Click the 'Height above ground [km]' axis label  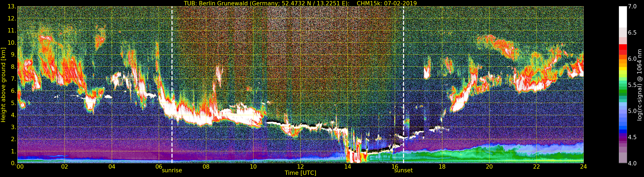(3, 85)
